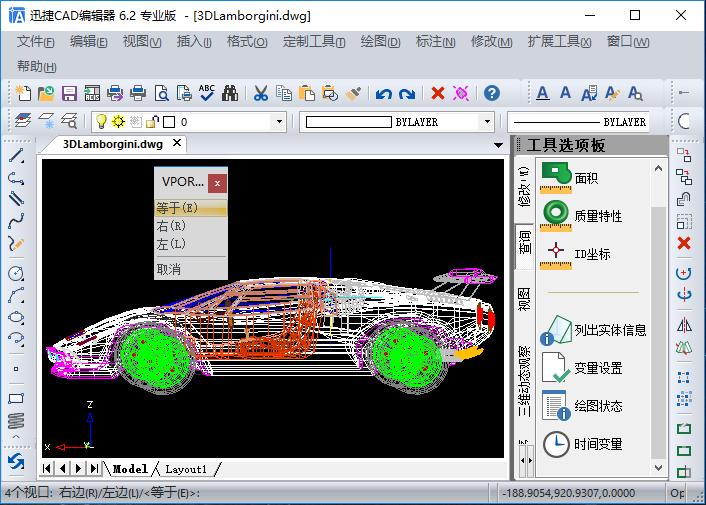Click the scissors Cut icon
The image size is (706, 505).
click(x=260, y=93)
